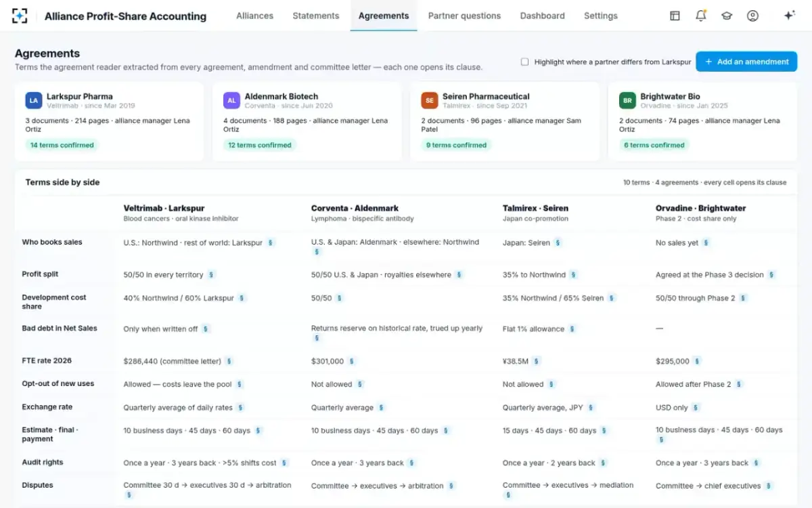
Task: Open "50/50 through Phase 2" cell
Action: pos(695,298)
